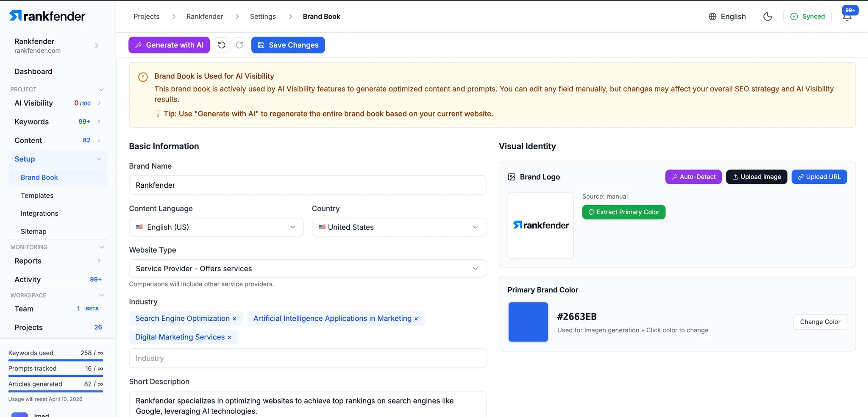The width and height of the screenshot is (868, 417).
Task: Click the image icon beside Brand Logo
Action: [x=512, y=177]
